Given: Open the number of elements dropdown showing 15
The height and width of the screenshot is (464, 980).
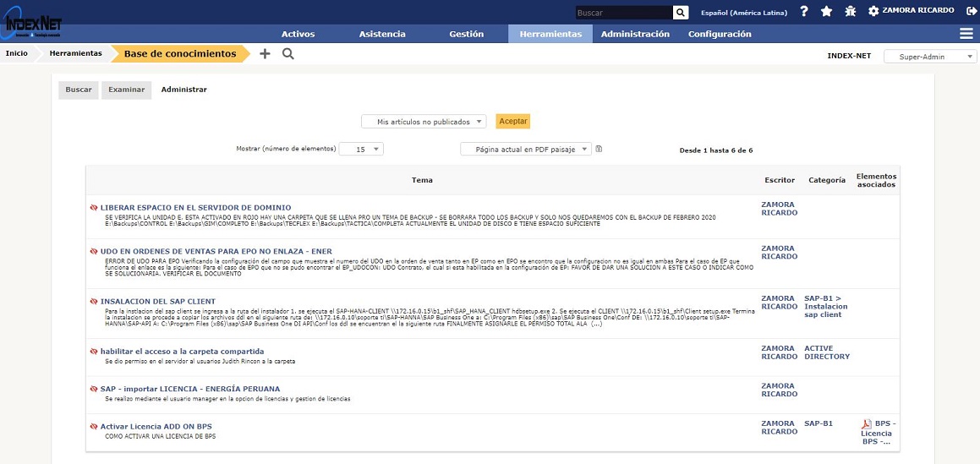Looking at the screenshot, I should pos(361,149).
